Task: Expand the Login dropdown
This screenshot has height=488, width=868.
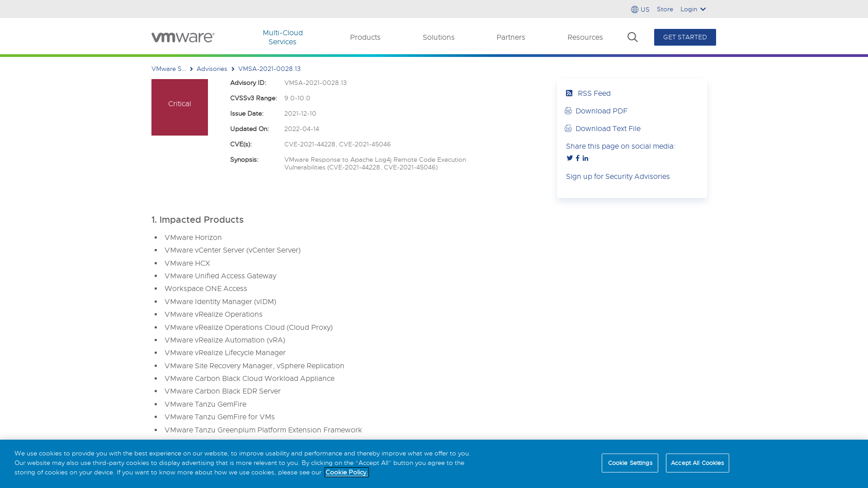Action: coord(693,9)
